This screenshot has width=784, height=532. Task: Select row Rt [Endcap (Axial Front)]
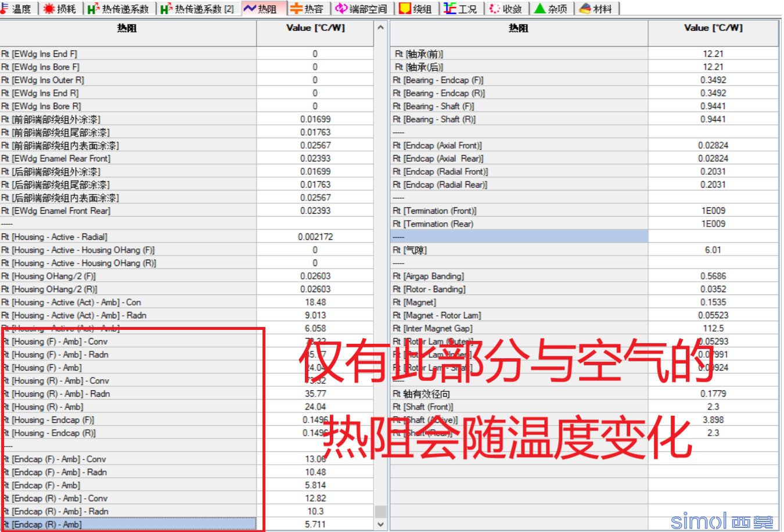[519, 146]
